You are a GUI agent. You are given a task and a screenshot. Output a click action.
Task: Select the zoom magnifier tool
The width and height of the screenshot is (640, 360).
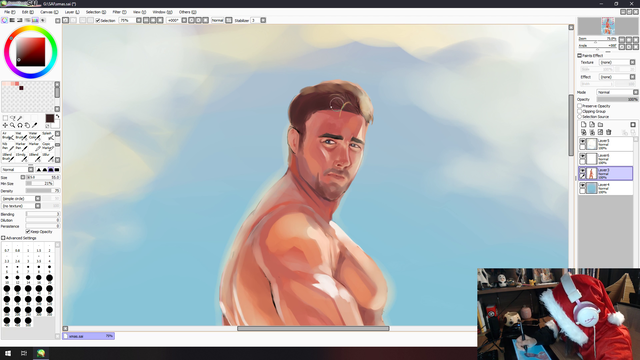click(x=13, y=125)
